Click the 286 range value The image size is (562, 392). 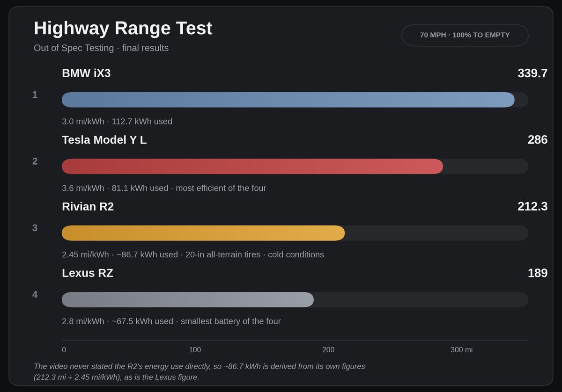pos(538,140)
